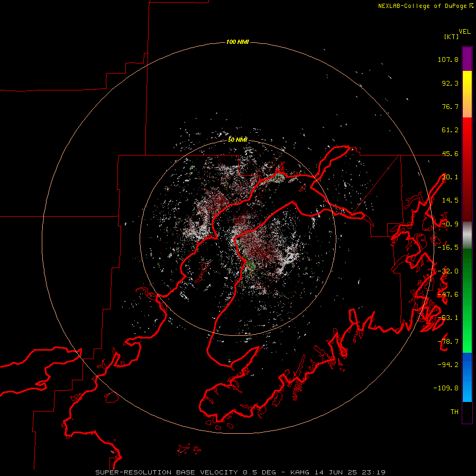The image size is (476, 476).
Task: Click the Super-Resolution Base Velocity caption text
Action: coord(167,472)
